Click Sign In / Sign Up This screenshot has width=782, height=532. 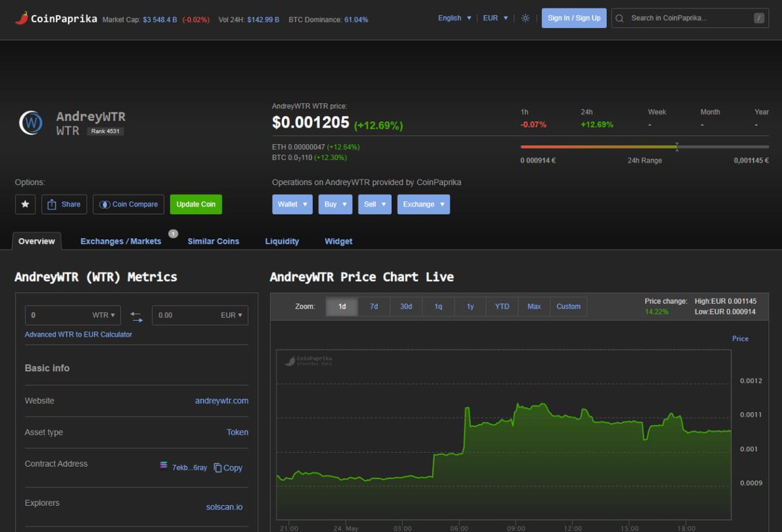574,18
